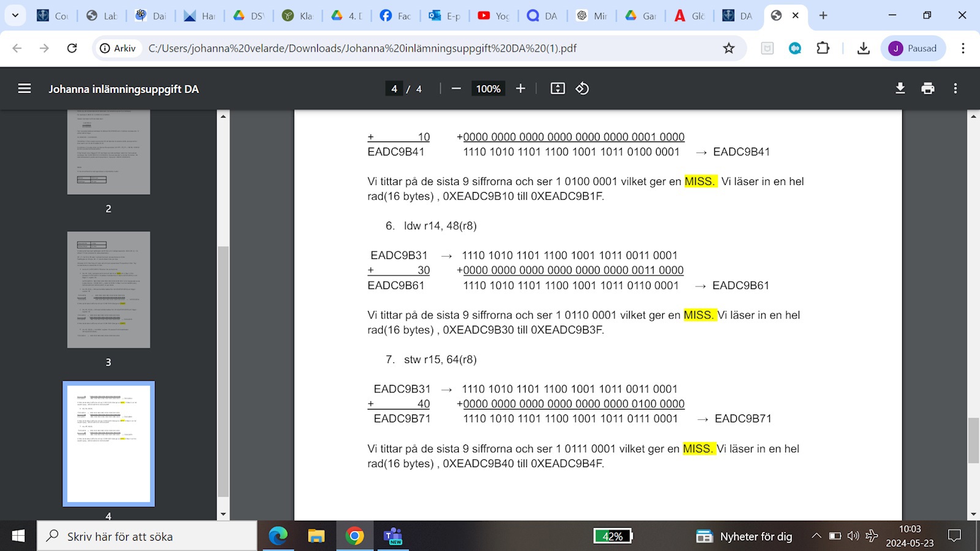The height and width of the screenshot is (551, 980).
Task: Bookmark this page with star icon
Action: [728, 48]
